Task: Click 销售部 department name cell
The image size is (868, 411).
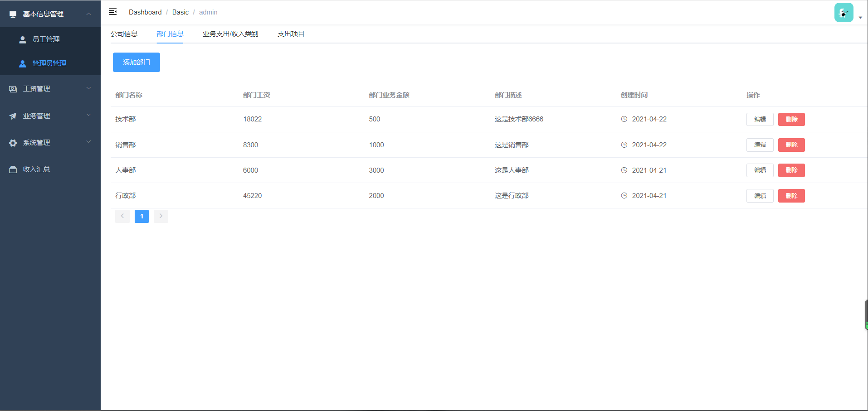Action: click(x=126, y=145)
